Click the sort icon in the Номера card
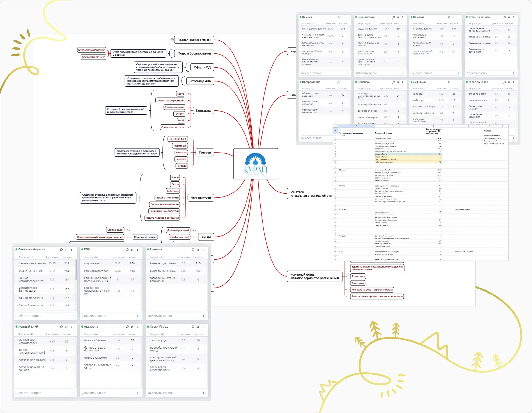This screenshot has height=413, width=532. click(343, 17)
